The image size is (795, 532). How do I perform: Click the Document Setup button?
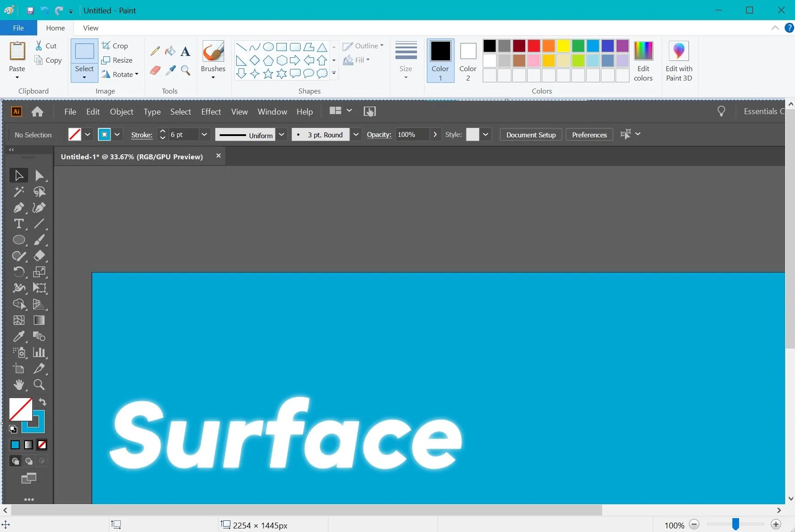tap(530, 134)
